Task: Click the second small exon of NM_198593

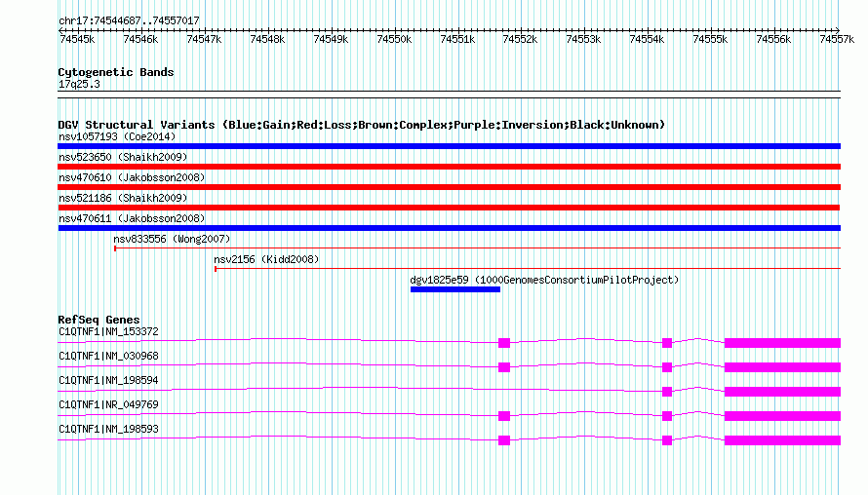Action: click(667, 440)
